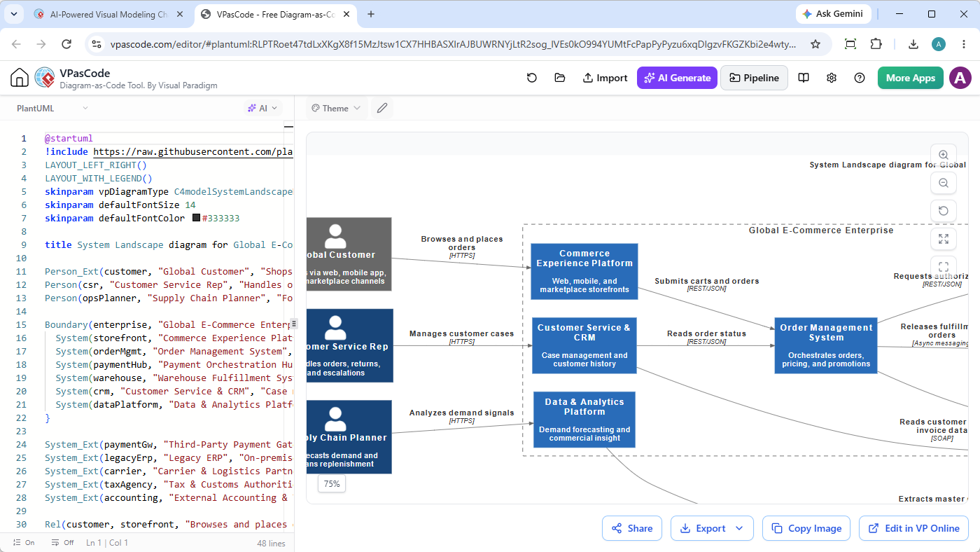Image resolution: width=980 pixels, height=552 pixels.
Task: Open the browser tab search chevron
Action: [13, 14]
